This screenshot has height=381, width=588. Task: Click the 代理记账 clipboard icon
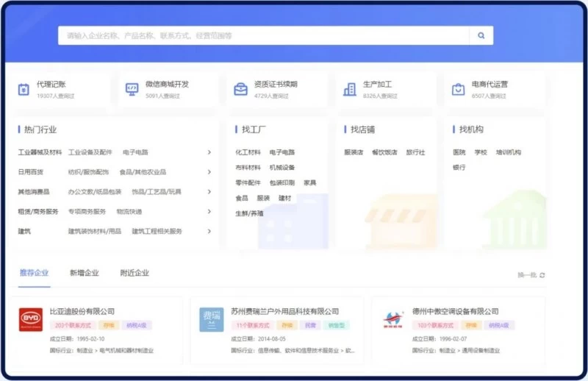(x=24, y=90)
